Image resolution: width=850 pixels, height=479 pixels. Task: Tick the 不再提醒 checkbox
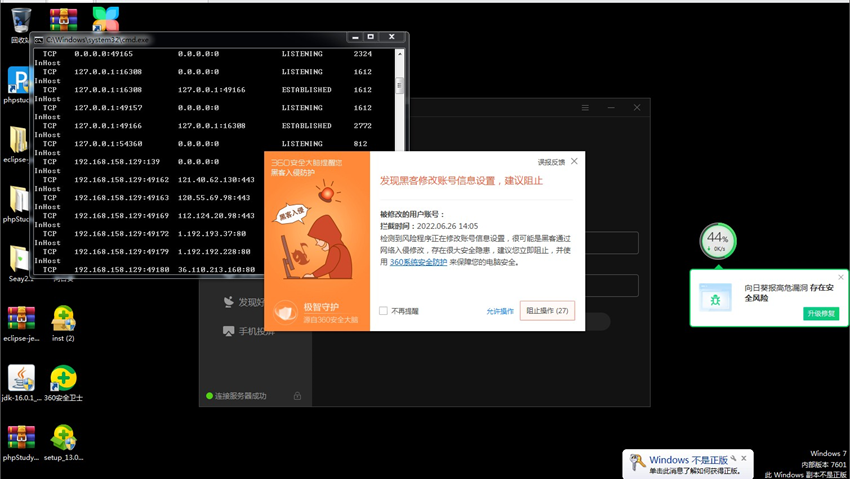point(383,311)
